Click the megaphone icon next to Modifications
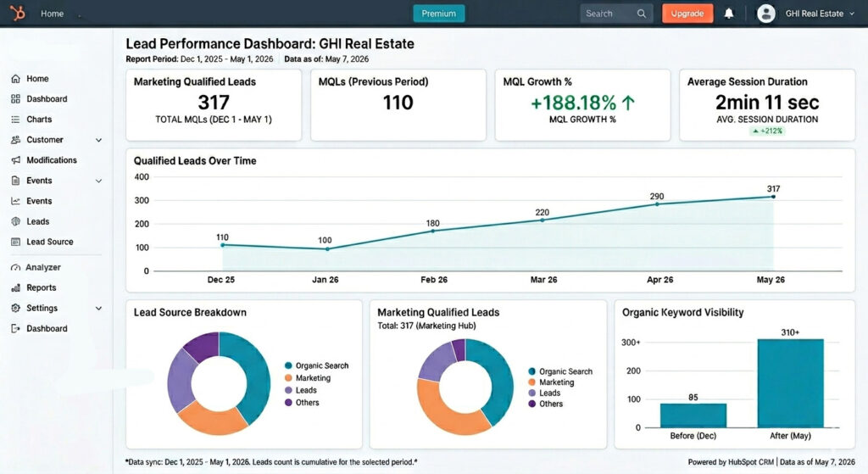This screenshot has height=474, width=868. 15,160
